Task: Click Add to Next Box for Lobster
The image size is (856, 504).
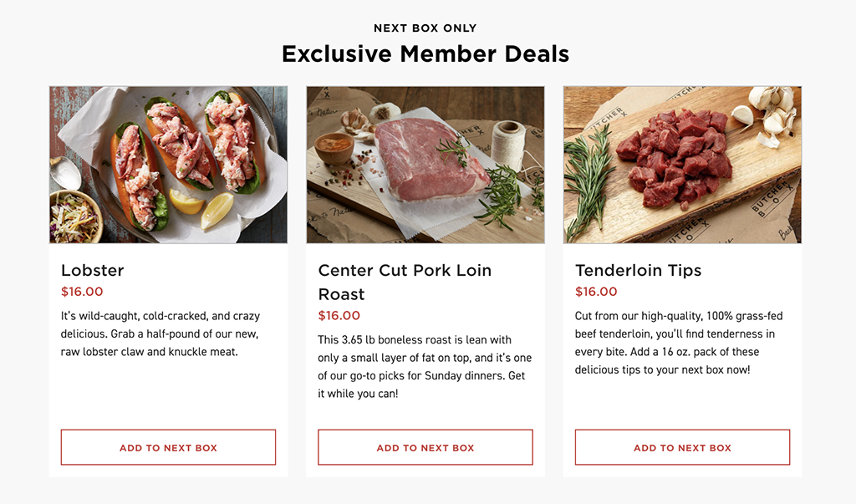Action: 167,447
